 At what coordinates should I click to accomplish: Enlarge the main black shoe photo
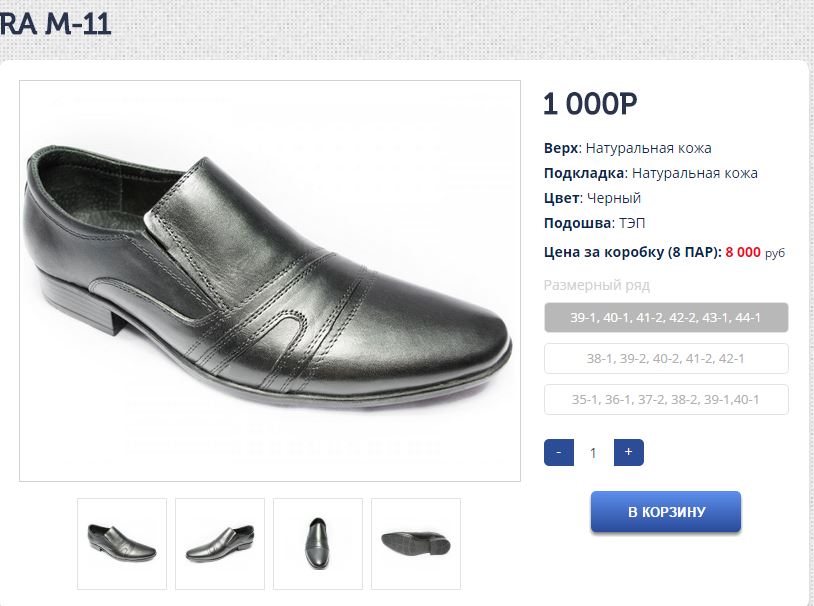270,280
